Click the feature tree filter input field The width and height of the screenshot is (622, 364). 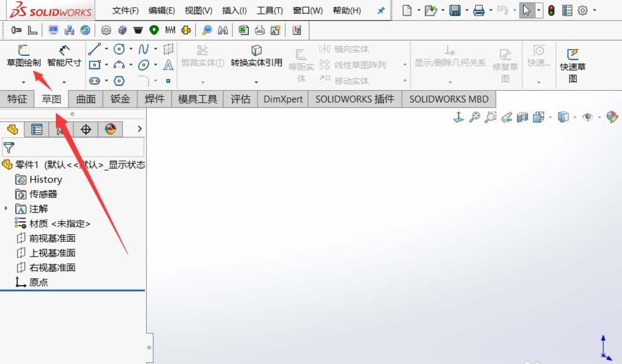[x=75, y=148]
